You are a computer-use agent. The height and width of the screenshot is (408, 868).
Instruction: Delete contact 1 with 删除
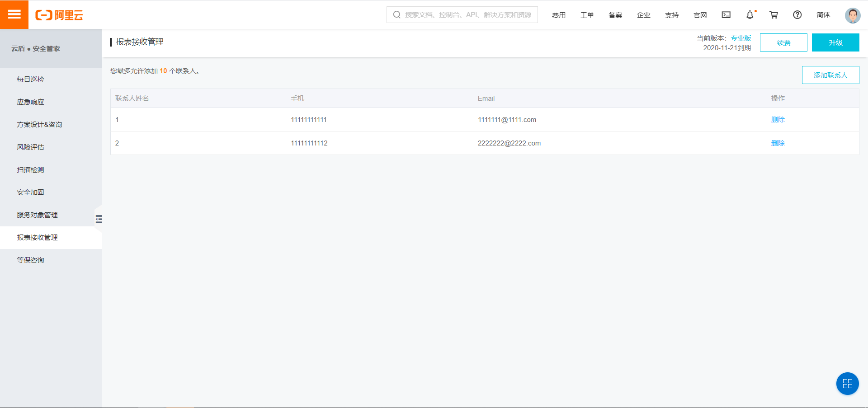(778, 120)
